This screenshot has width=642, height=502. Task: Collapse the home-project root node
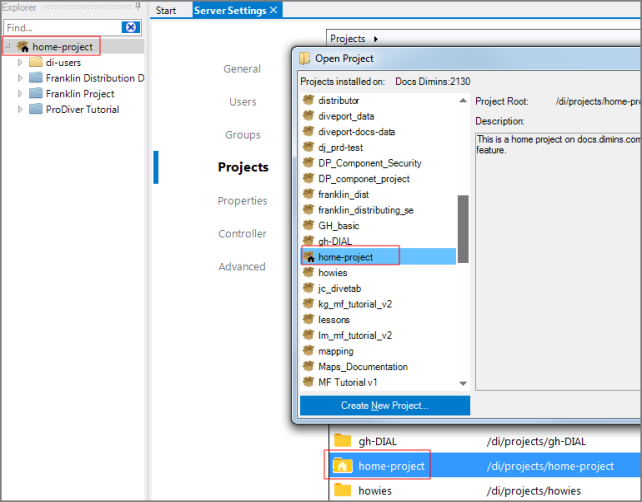[8, 47]
